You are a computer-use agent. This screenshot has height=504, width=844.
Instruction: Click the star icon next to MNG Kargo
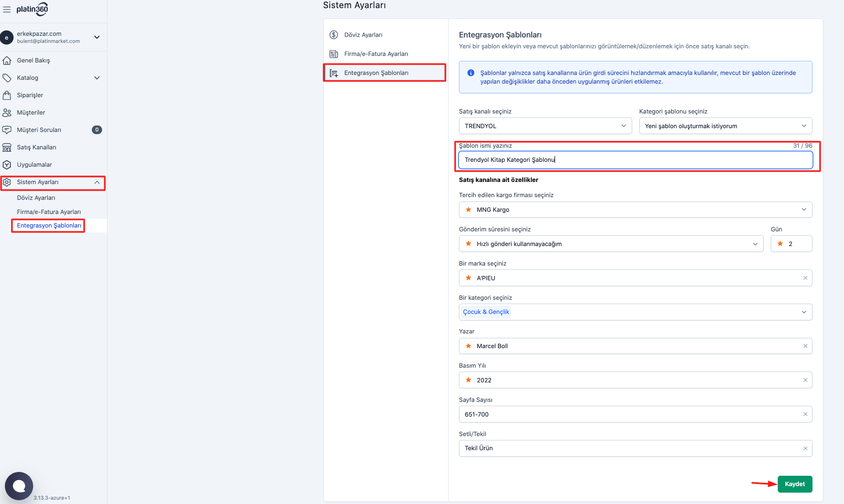(469, 210)
